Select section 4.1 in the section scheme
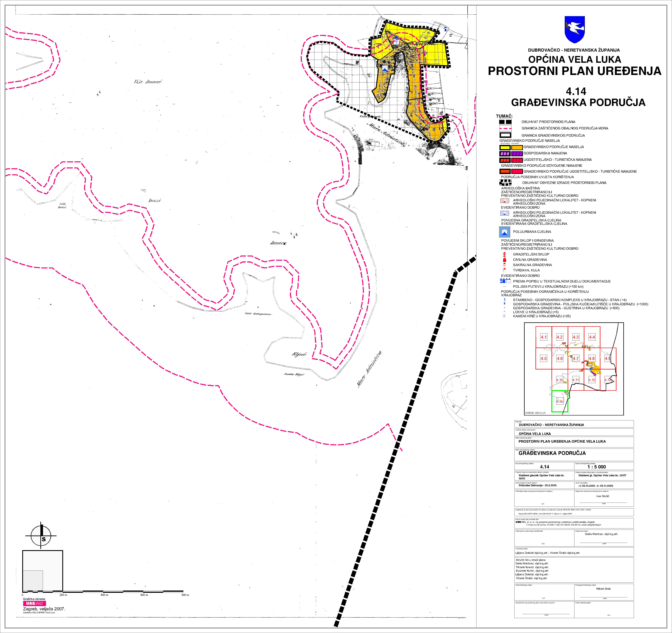This screenshot has width=672, height=633. [x=544, y=337]
